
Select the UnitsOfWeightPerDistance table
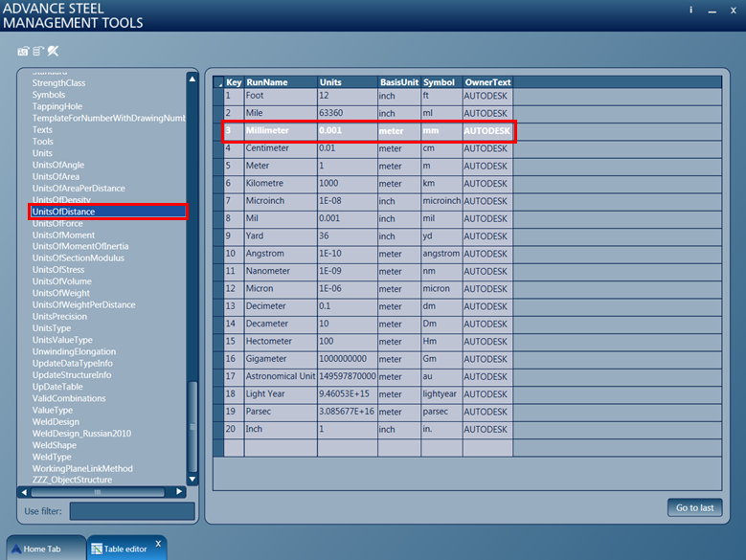[83, 304]
